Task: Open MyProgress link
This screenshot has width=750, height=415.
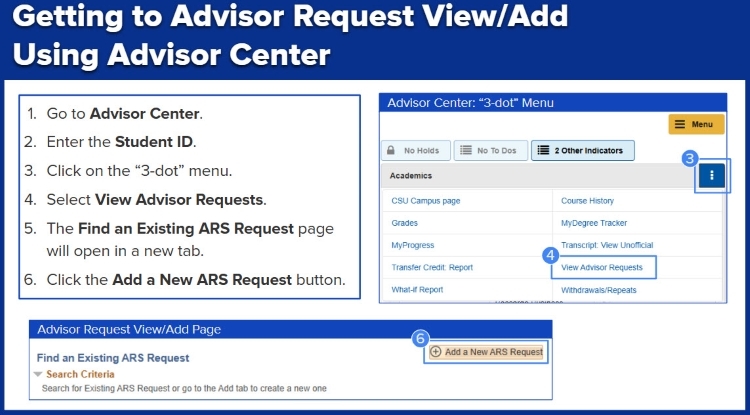Action: [413, 245]
